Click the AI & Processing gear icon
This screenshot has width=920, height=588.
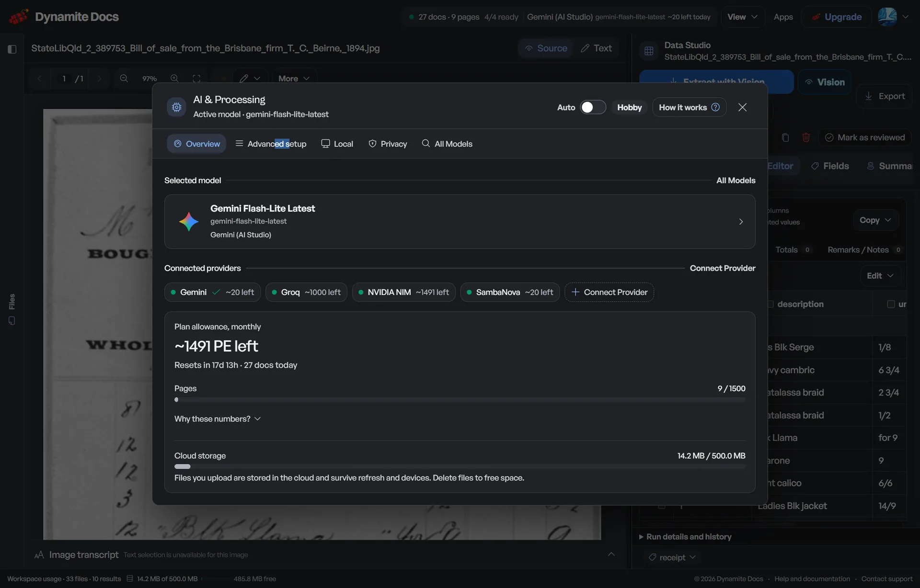pyautogui.click(x=176, y=107)
